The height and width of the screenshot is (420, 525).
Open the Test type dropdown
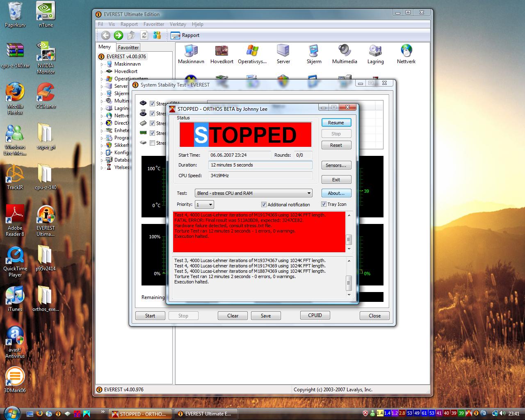pyautogui.click(x=253, y=193)
